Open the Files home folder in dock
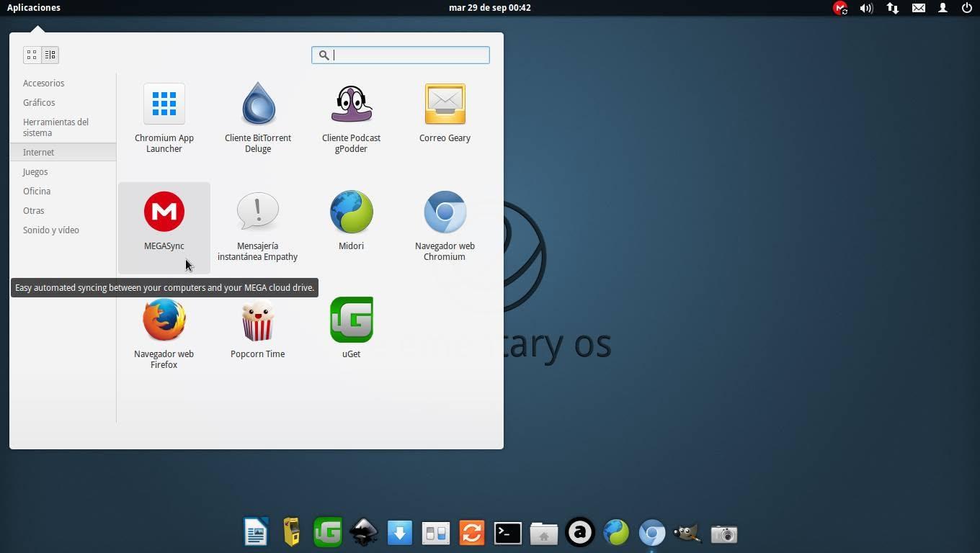 pyautogui.click(x=544, y=534)
